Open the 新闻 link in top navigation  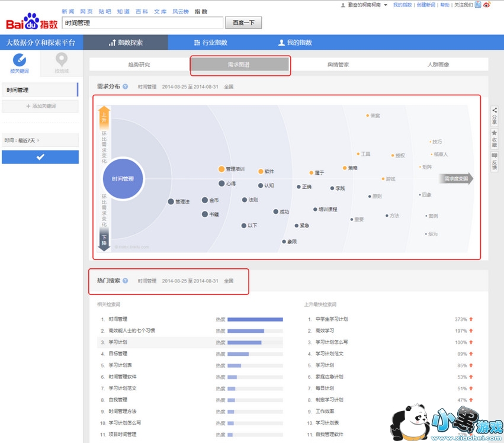(68, 12)
